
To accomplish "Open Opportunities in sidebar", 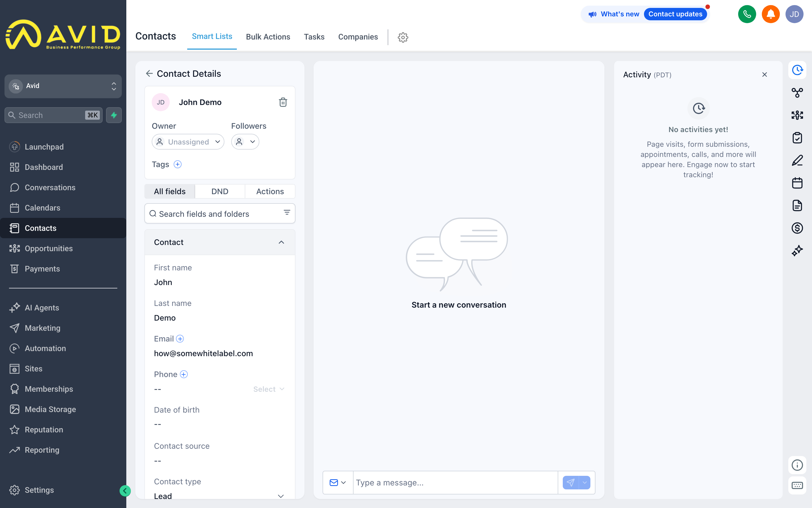I will coord(63,248).
